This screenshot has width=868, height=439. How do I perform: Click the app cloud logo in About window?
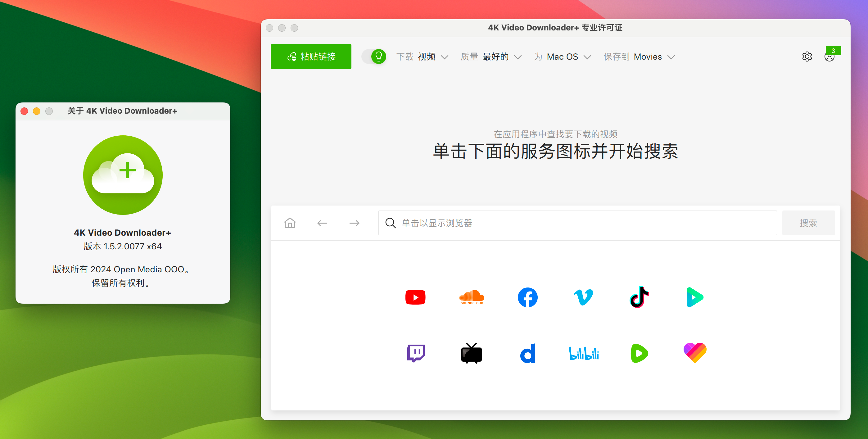[123, 175]
